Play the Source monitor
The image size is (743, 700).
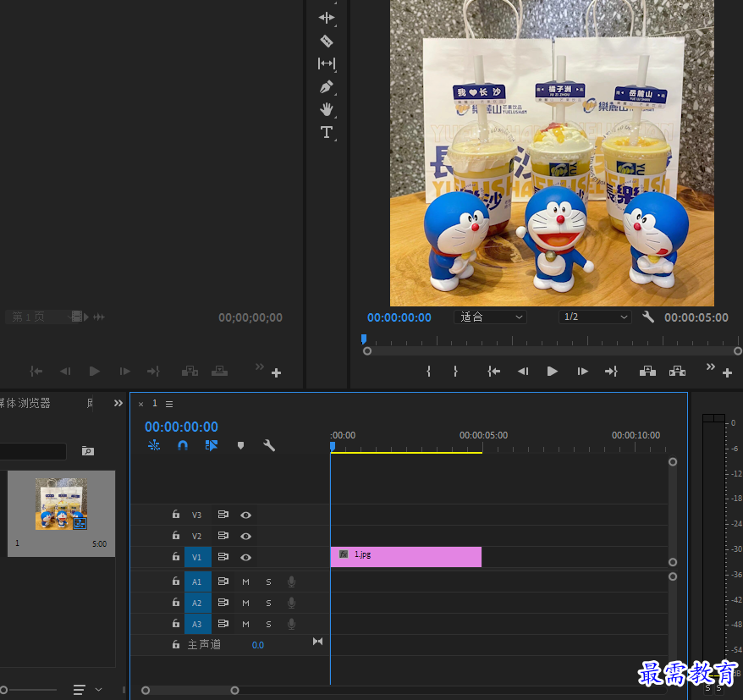tap(95, 372)
